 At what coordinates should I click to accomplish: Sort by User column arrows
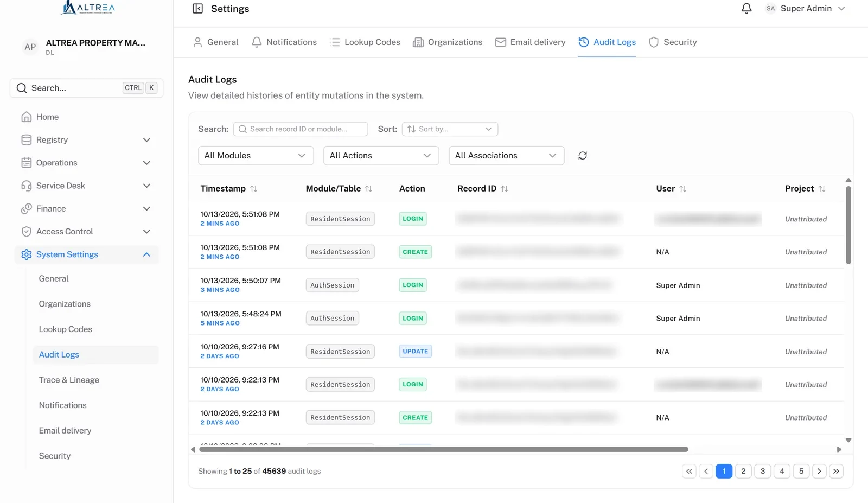pyautogui.click(x=683, y=189)
